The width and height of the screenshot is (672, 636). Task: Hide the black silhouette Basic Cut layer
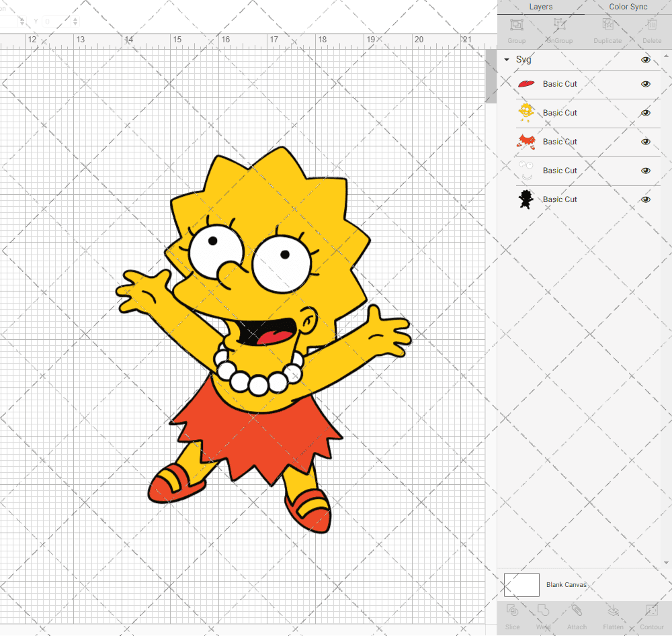coord(645,199)
